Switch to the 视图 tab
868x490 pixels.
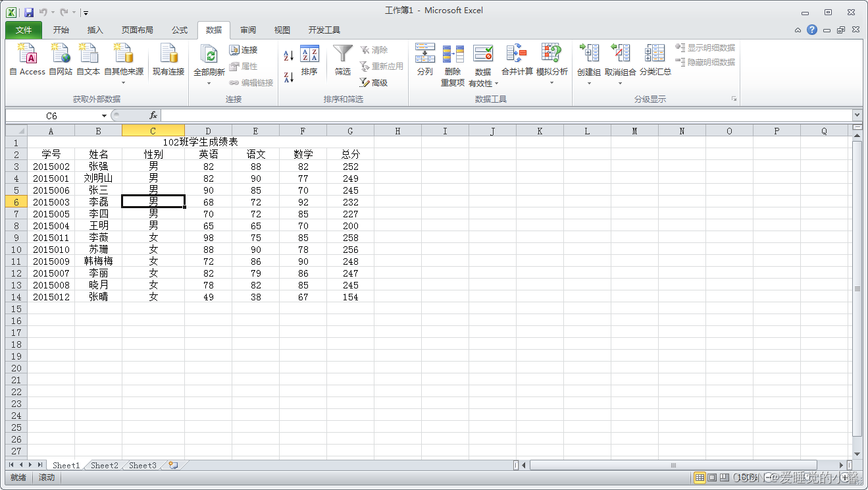tap(282, 30)
